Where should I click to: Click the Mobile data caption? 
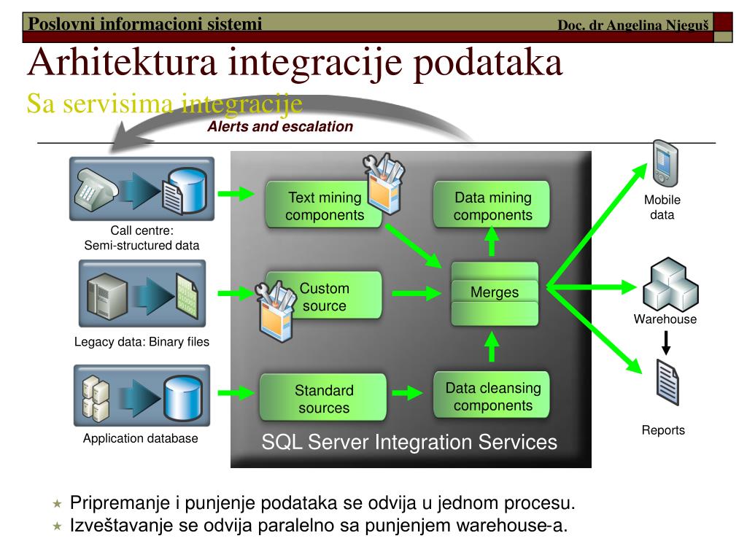pyautogui.click(x=662, y=207)
